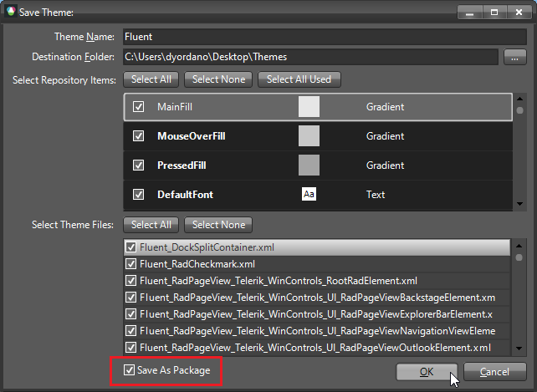Click the repository list scrollbar thumb
This screenshot has width=537, height=392.
[x=520, y=110]
